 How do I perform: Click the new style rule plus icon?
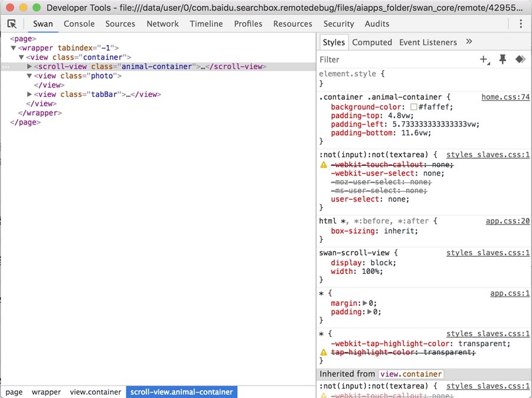(x=484, y=60)
